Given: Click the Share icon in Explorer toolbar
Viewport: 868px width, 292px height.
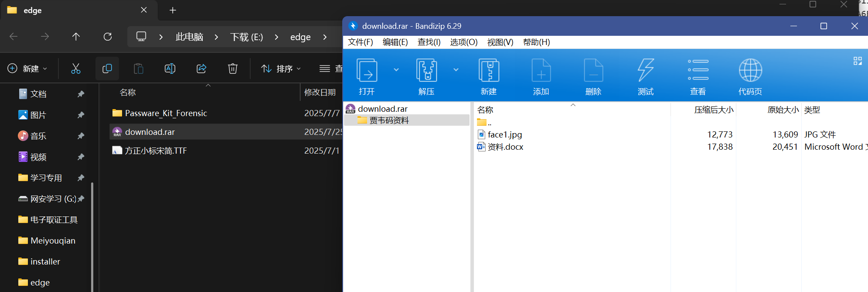Looking at the screenshot, I should (201, 69).
